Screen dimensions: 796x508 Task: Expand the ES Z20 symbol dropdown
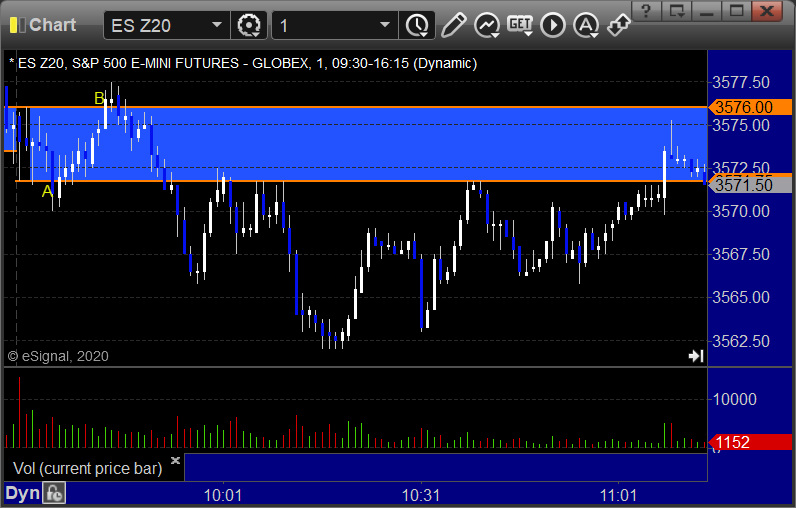(217, 25)
